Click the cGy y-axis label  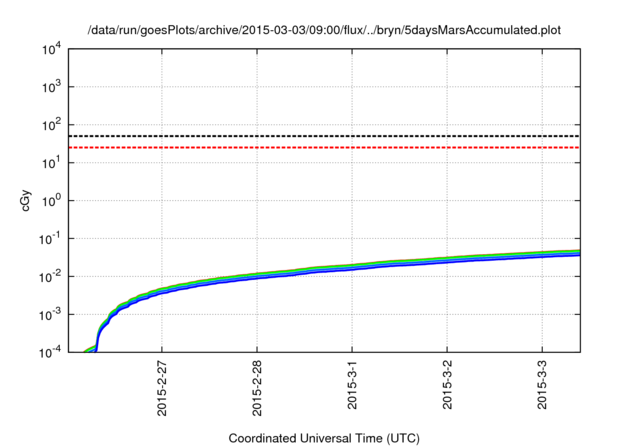[25, 200]
